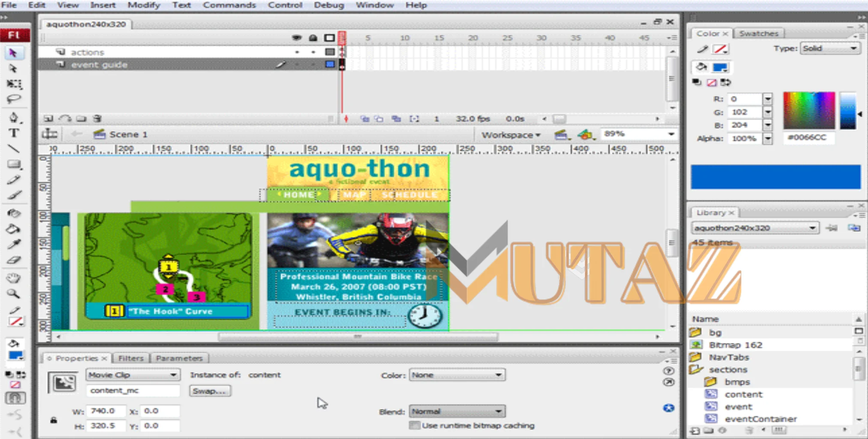Click the Swap colors icon in Color panel
This screenshot has width=868, height=439.
click(726, 82)
